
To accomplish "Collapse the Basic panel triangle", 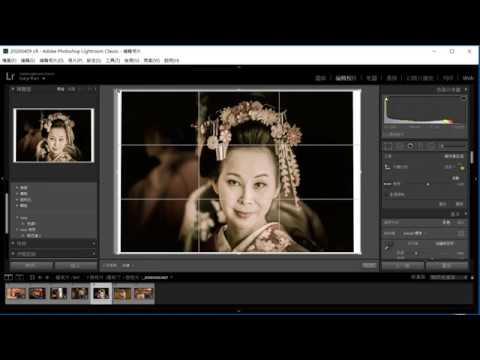I will [466, 214].
